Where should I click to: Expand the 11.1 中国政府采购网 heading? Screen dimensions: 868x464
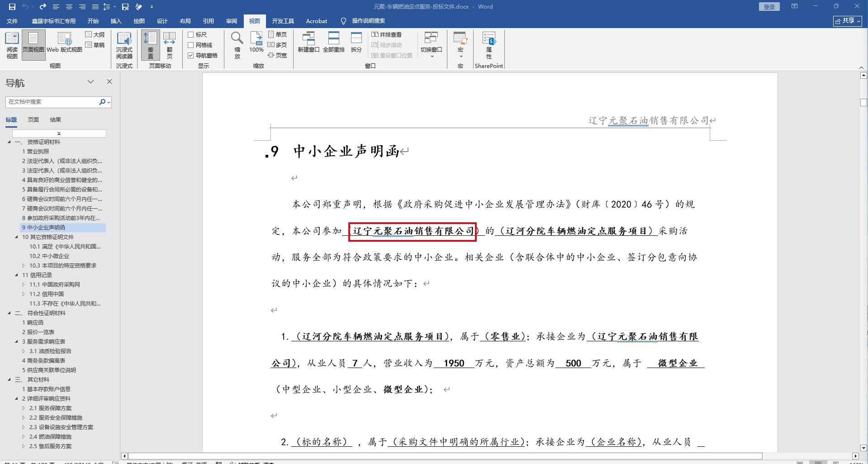(24, 285)
